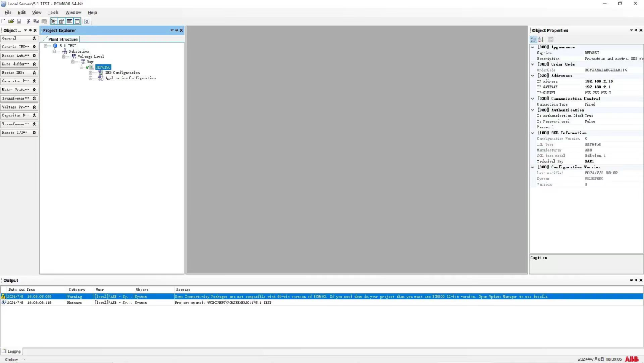644x363 pixels.
Task: Click the Technical Key value BAY1
Action: click(589, 162)
